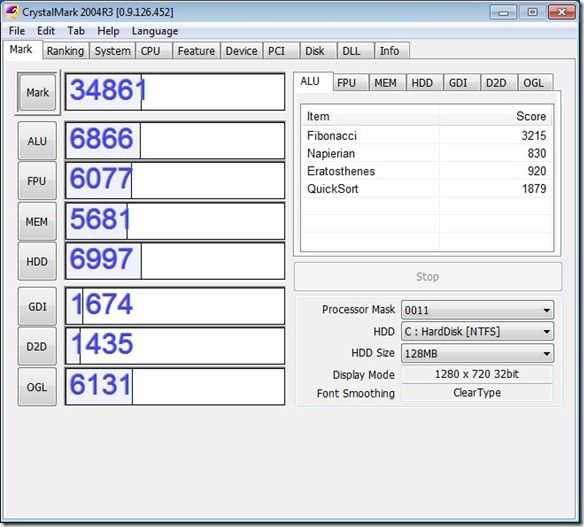Viewport: 584px width, 527px height.
Task: Click the MEM score 5681 field
Action: (x=175, y=221)
